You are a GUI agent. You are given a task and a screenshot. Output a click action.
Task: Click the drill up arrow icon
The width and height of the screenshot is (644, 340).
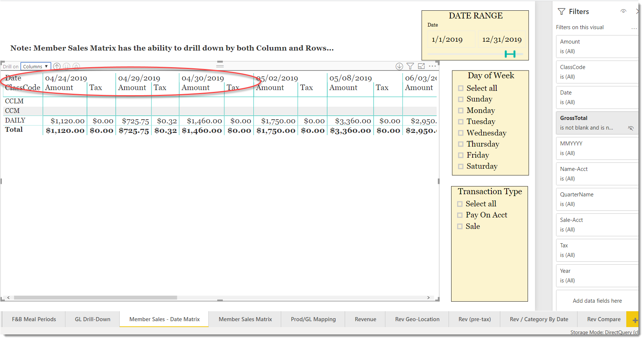[x=57, y=66]
